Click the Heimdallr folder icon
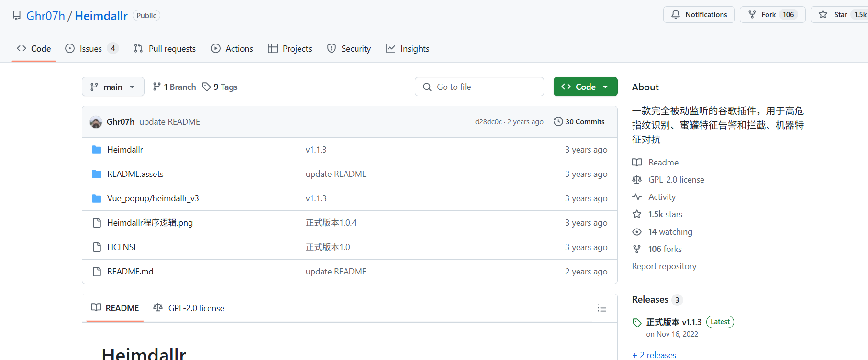Image resolution: width=868 pixels, height=360 pixels. pyautogui.click(x=97, y=150)
